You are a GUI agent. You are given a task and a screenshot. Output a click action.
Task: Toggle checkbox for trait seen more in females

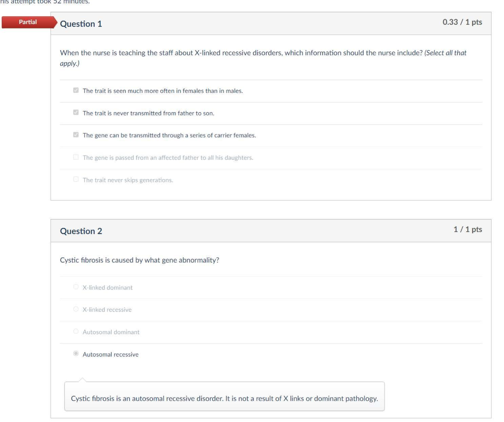[x=76, y=90]
